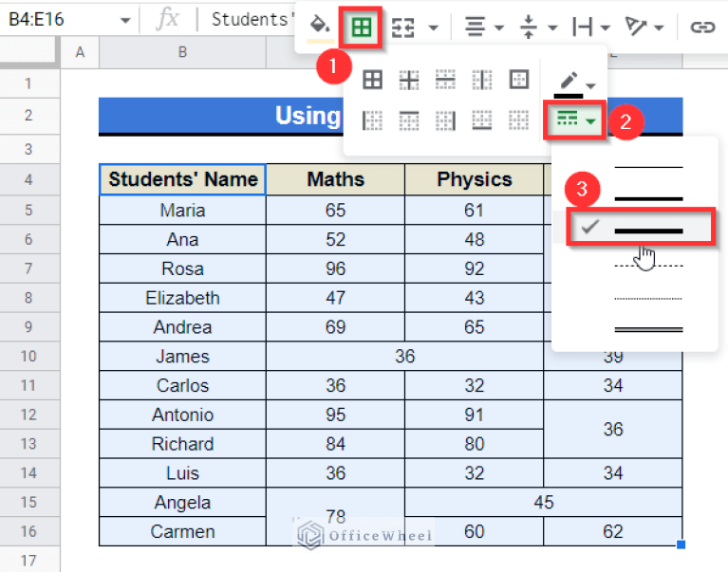The height and width of the screenshot is (572, 728).
Task: Choose the double line border style
Action: [x=648, y=328]
